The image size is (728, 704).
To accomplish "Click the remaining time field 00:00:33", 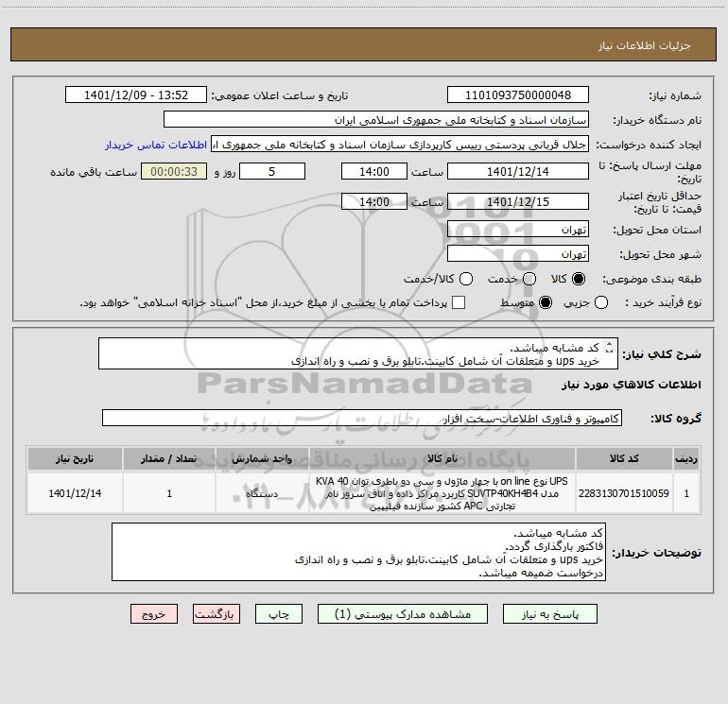I will [174, 171].
